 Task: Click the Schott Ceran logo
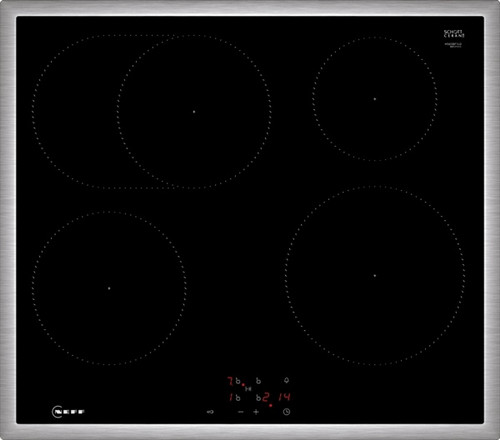(x=453, y=34)
